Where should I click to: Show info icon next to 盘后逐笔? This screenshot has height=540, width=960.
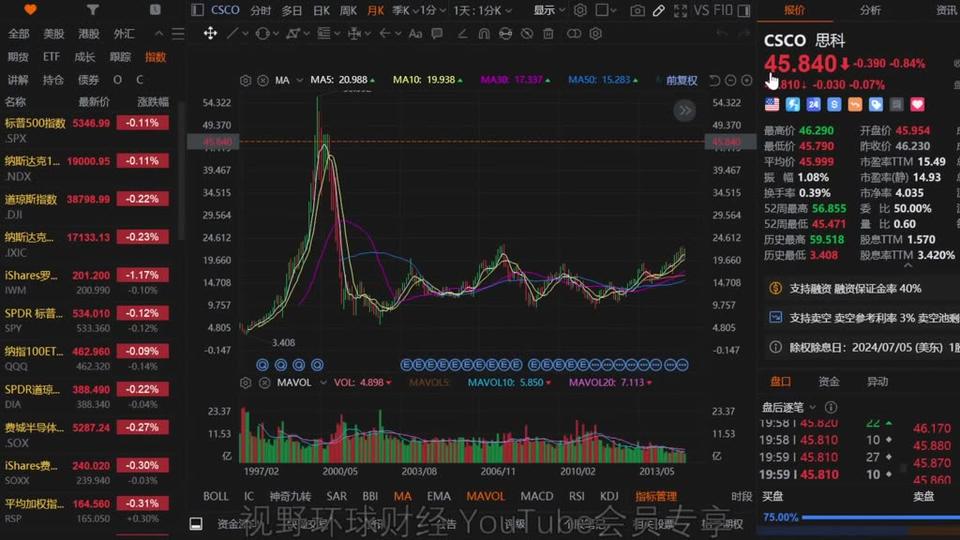[x=831, y=407]
